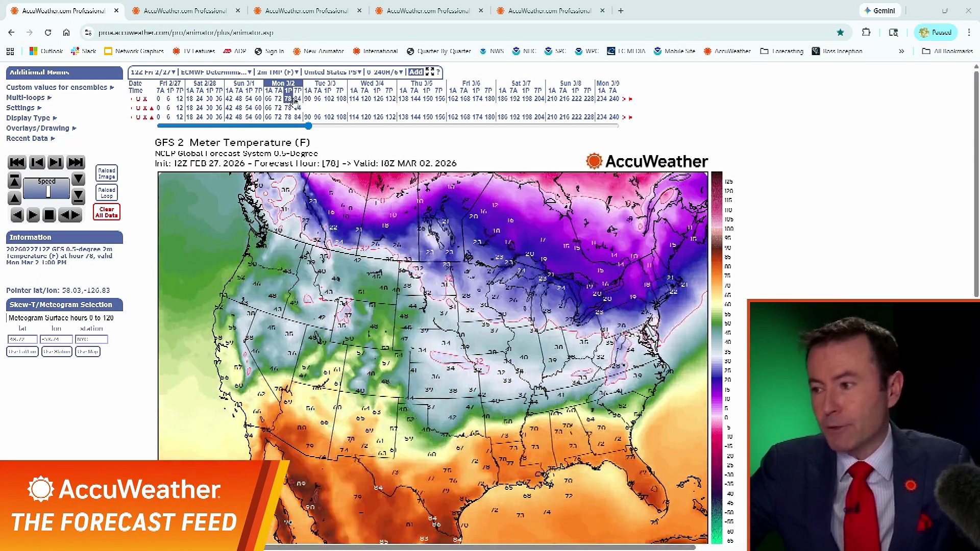Viewport: 980px width, 551px height.
Task: Go to browser home page
Action: coord(66,32)
